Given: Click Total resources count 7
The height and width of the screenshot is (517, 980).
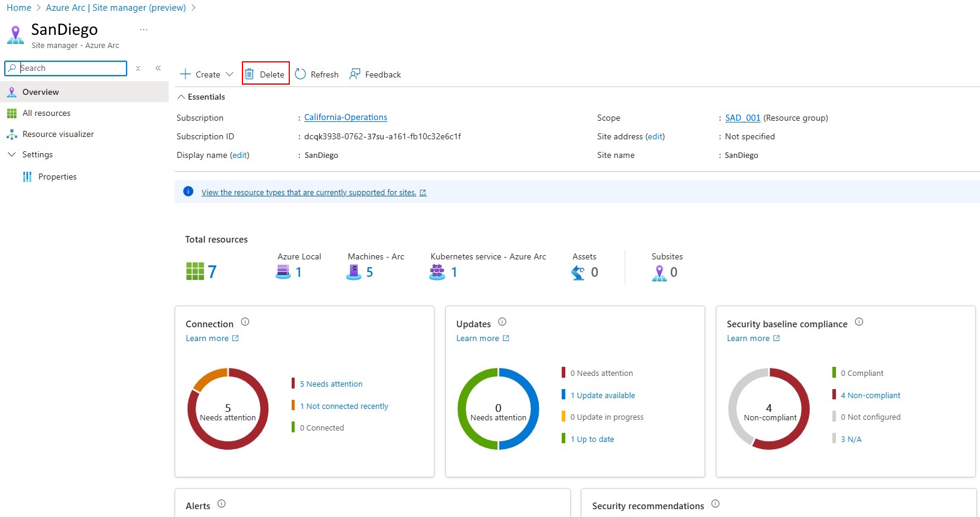Looking at the screenshot, I should (x=212, y=271).
